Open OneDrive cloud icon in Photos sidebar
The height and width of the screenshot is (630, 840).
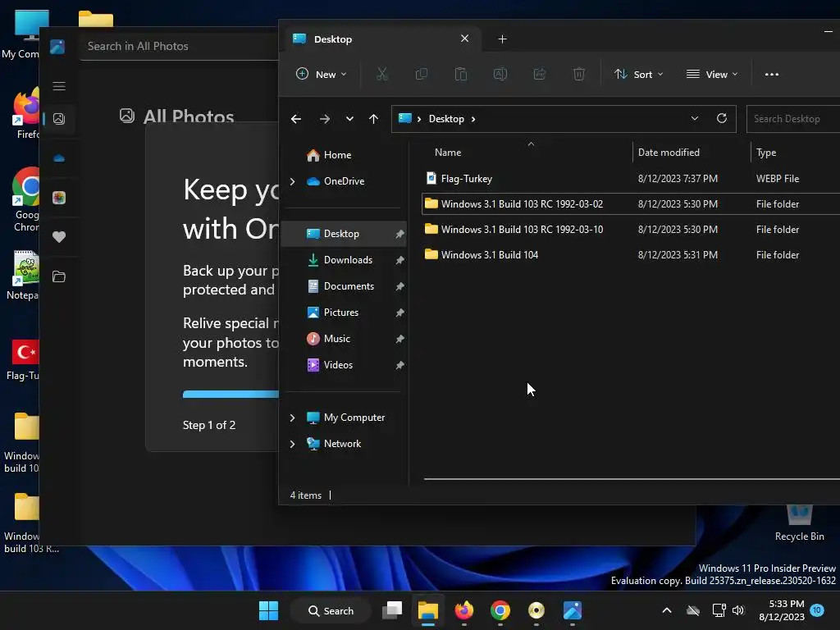pyautogui.click(x=59, y=158)
